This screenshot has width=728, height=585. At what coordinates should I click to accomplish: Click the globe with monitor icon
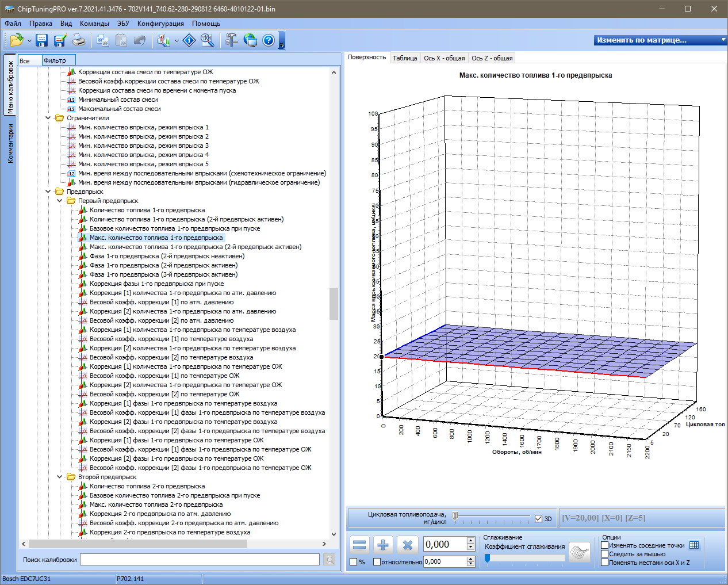[250, 40]
